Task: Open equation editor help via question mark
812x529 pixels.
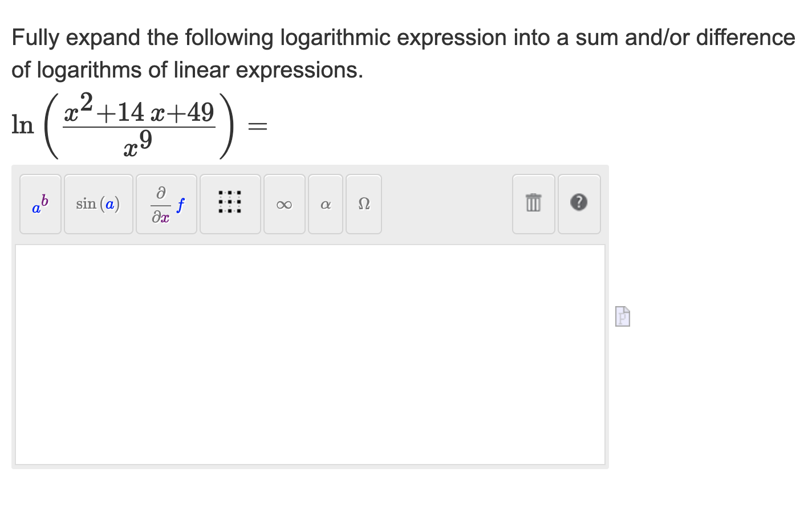Action: (579, 204)
